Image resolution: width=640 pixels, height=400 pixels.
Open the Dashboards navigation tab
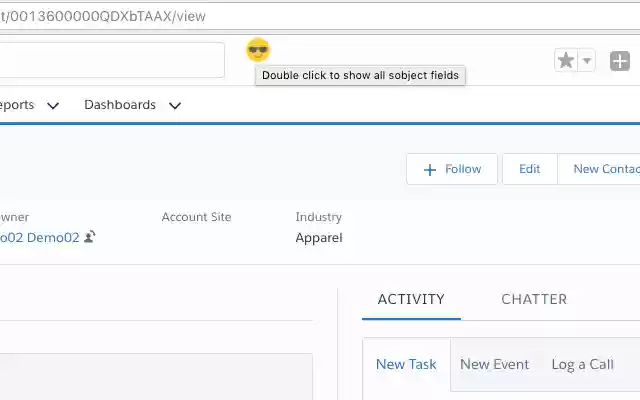coord(120,105)
